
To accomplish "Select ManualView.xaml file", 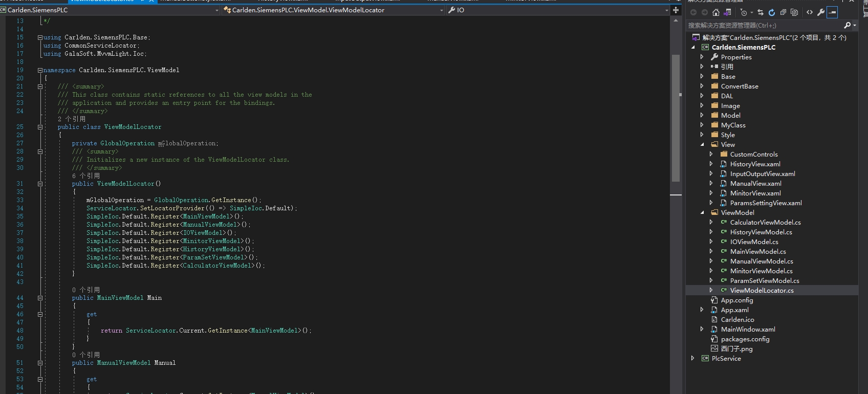I will [755, 183].
